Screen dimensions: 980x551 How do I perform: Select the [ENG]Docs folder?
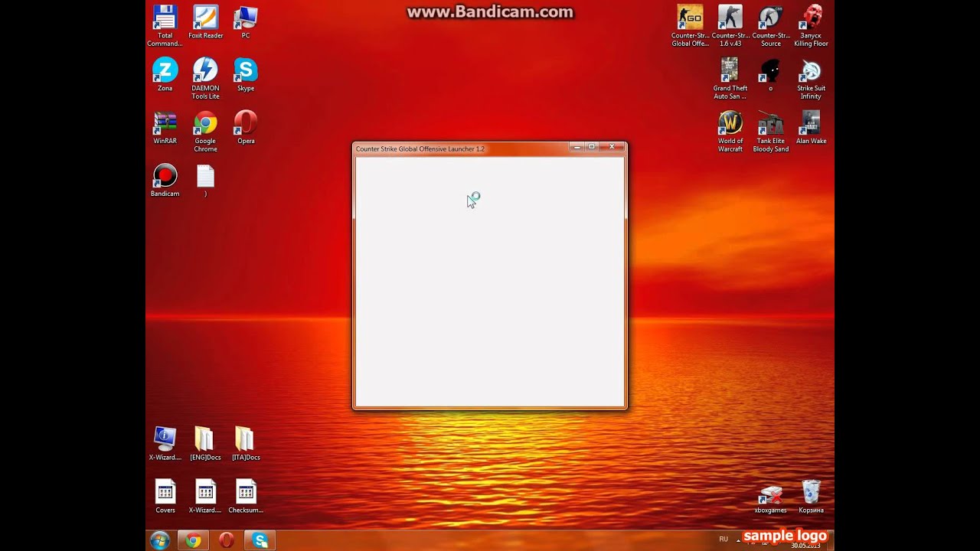(x=205, y=444)
